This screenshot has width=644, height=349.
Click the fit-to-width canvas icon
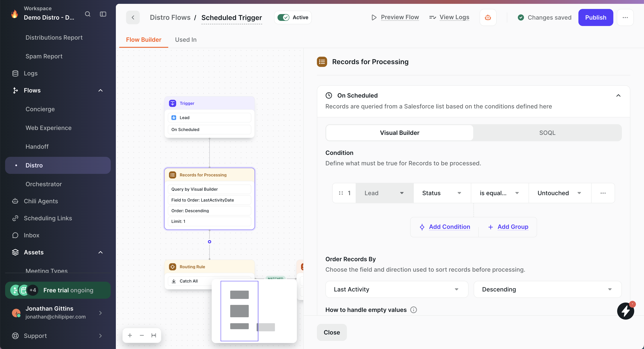point(154,335)
